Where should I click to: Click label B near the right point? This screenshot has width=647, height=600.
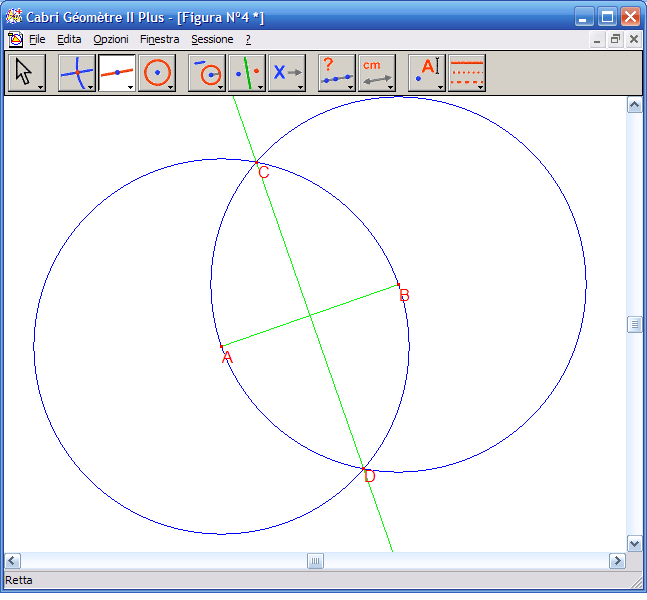[404, 295]
